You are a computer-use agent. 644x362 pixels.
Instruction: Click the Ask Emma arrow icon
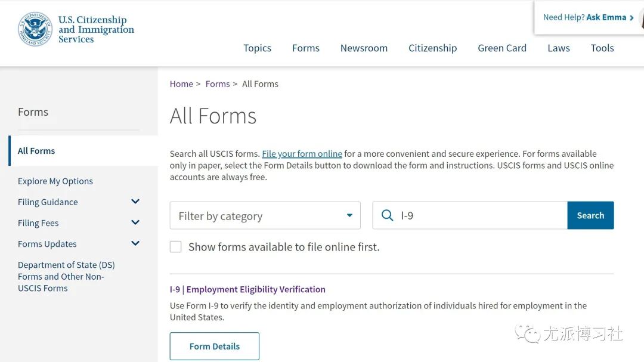pyautogui.click(x=631, y=18)
